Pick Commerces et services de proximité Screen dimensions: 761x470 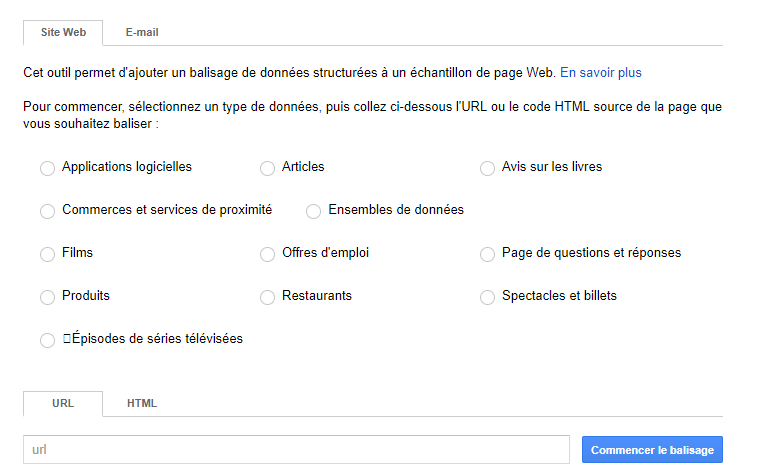pos(47,212)
